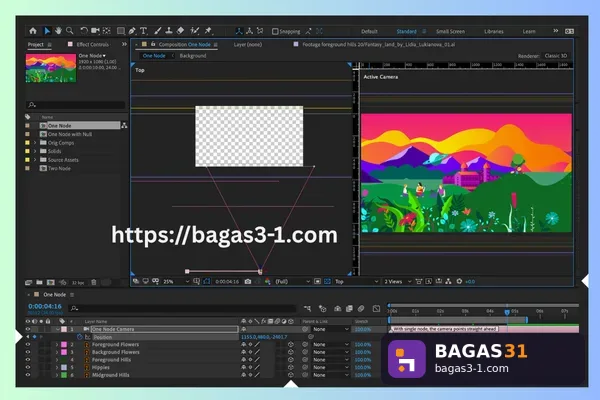Screen dimensions: 600x400
Task: Enable motion blur icon in timeline header
Action: (361, 308)
